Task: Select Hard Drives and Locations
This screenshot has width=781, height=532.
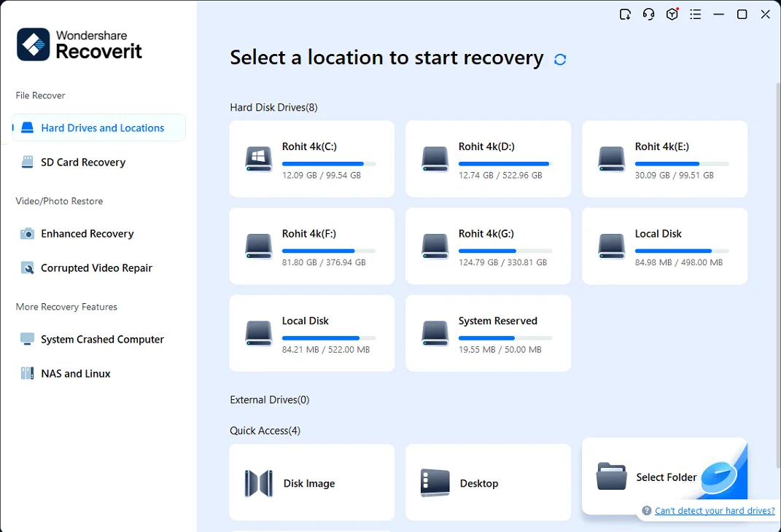Action: [103, 128]
